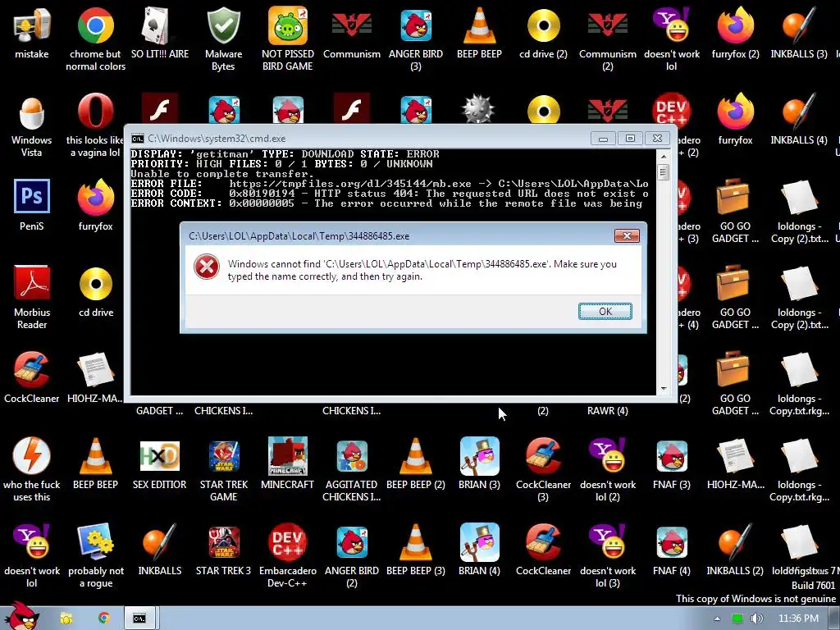The height and width of the screenshot is (630, 840).
Task: Close the 'Windows cannot find' error dialog
Action: click(x=626, y=235)
